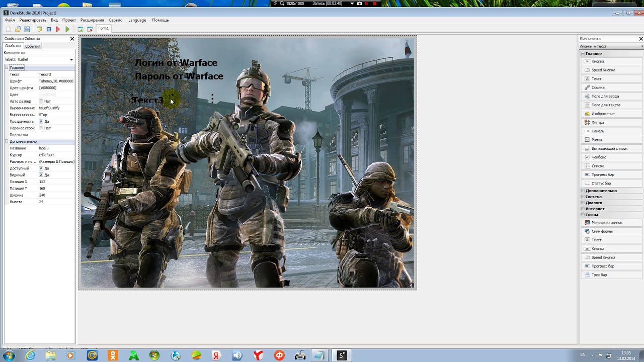Switch to the События tab

33,46
